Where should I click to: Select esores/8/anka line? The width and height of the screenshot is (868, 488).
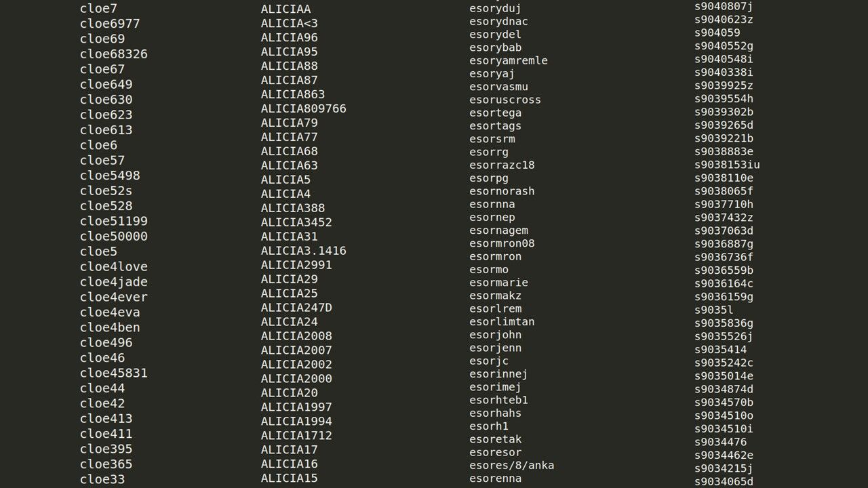512,465
